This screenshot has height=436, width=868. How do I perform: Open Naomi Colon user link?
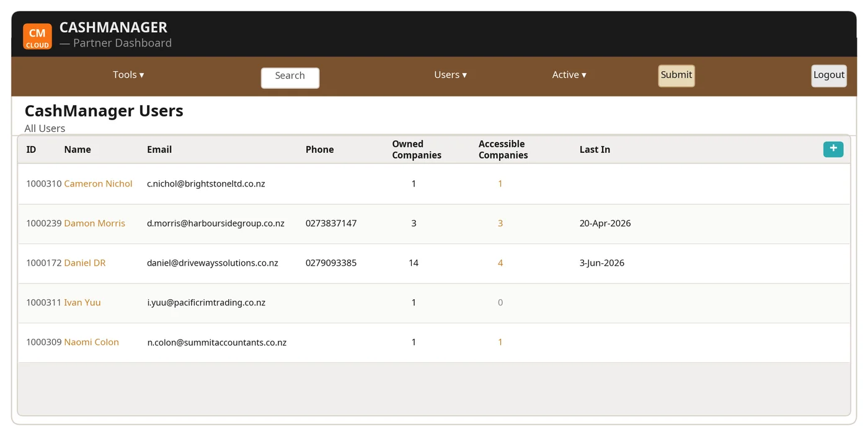(x=91, y=342)
